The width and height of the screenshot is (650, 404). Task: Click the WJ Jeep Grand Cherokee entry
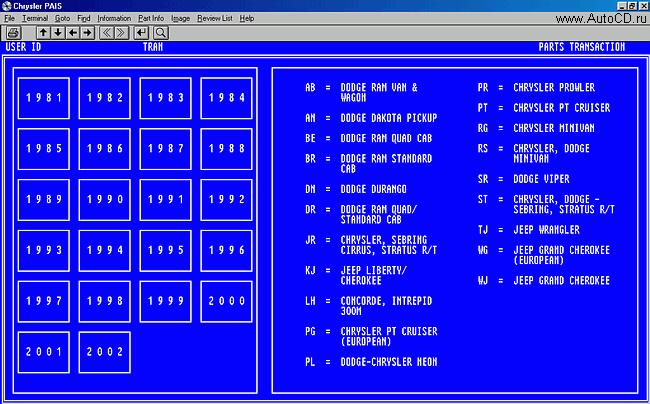tap(544, 281)
